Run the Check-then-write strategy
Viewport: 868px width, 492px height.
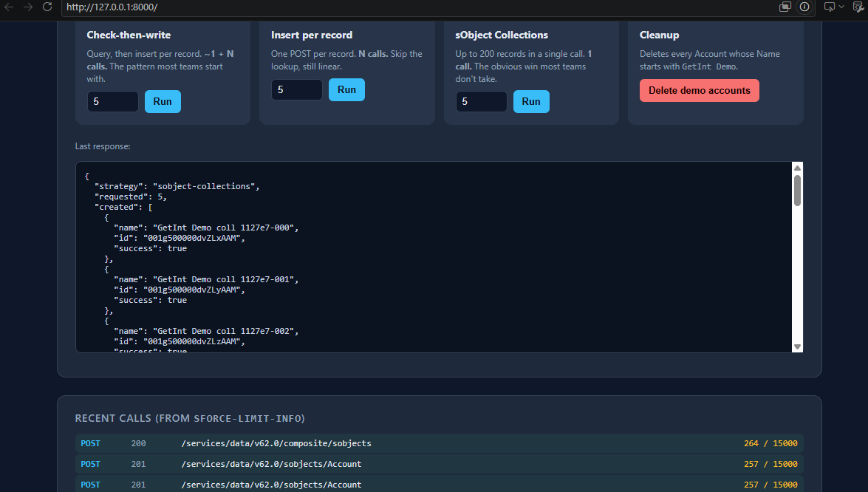pos(163,101)
